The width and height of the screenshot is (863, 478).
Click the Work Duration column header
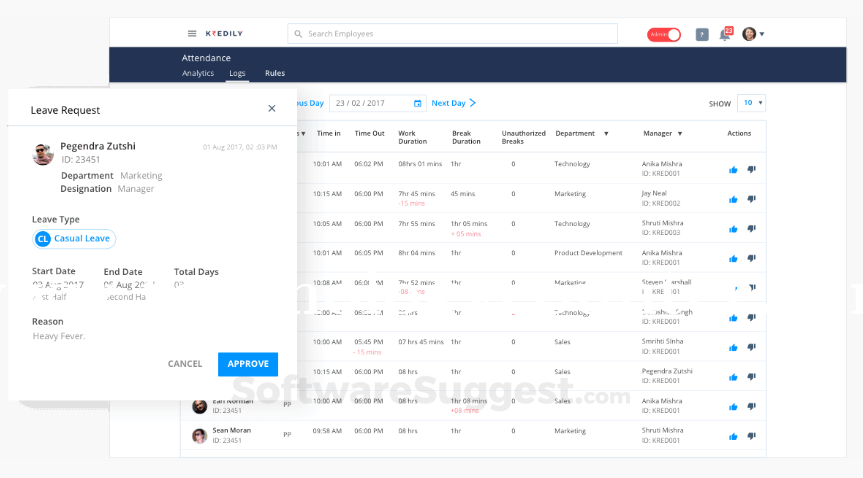coord(412,138)
